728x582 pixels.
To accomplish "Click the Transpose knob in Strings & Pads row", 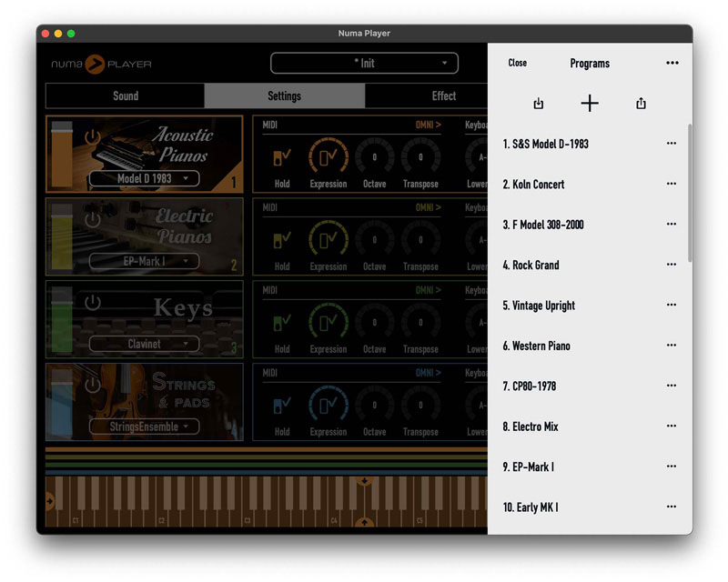I will click(x=420, y=405).
